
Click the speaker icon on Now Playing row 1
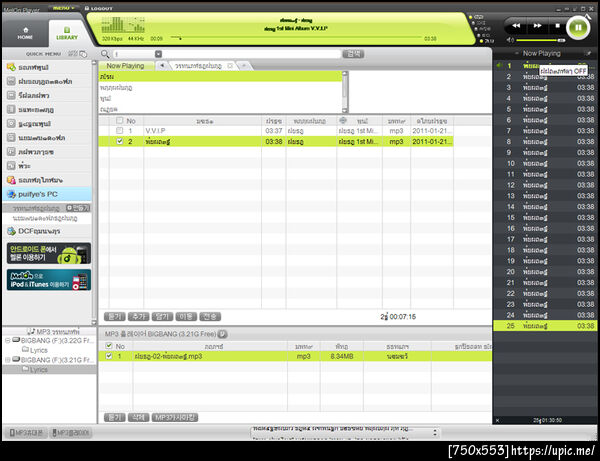(499, 66)
